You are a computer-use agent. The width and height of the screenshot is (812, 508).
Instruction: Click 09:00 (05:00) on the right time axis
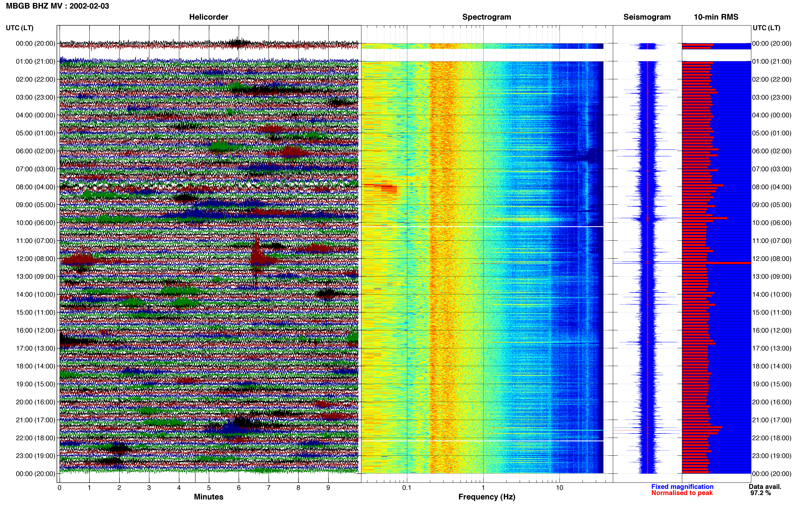[x=772, y=205]
